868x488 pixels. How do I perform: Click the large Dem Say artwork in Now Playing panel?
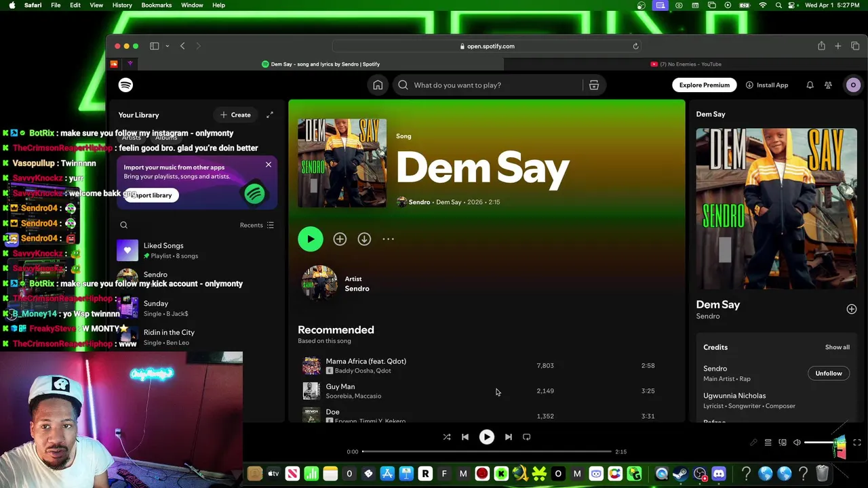[776, 208]
